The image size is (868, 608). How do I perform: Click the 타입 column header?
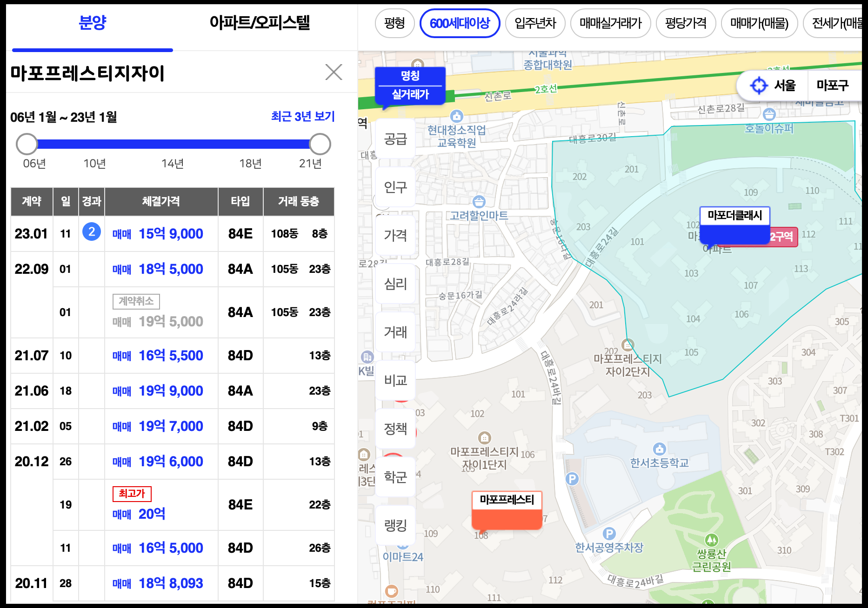coord(240,201)
